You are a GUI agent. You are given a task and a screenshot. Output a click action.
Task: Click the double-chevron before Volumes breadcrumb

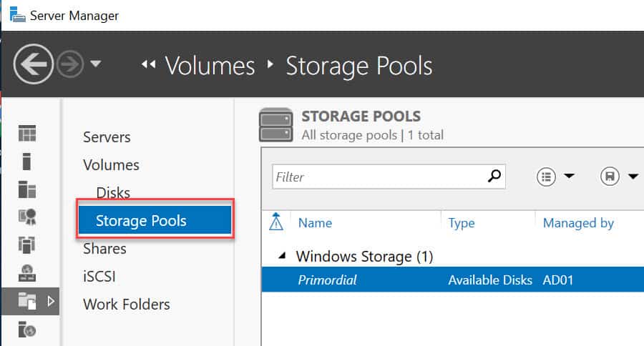tap(148, 64)
